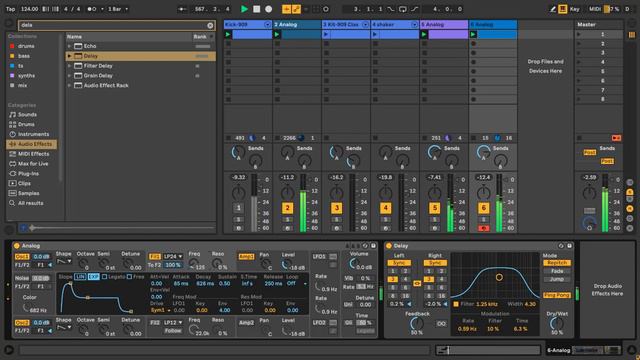Start playback with the green Play button

pos(244,9)
